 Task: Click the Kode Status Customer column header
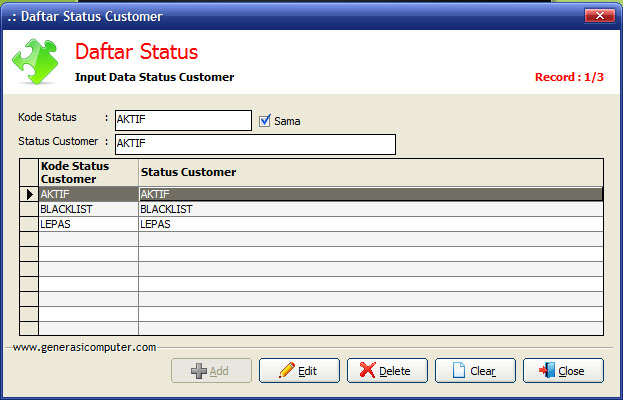(88, 172)
